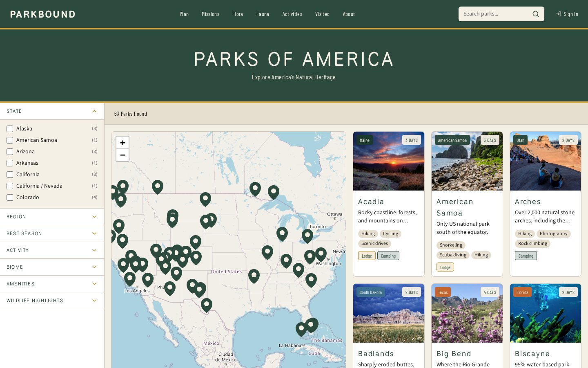Enable the California filter checkbox

pos(10,175)
